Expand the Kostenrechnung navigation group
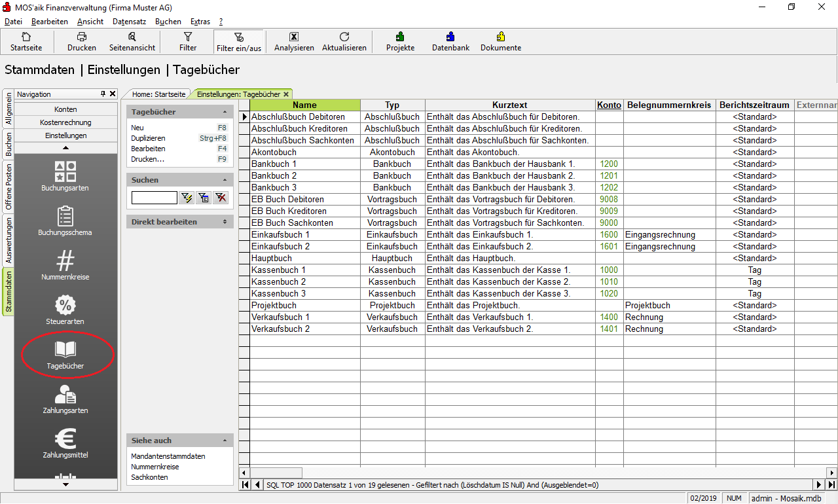Image resolution: width=838 pixels, height=504 pixels. (65, 122)
